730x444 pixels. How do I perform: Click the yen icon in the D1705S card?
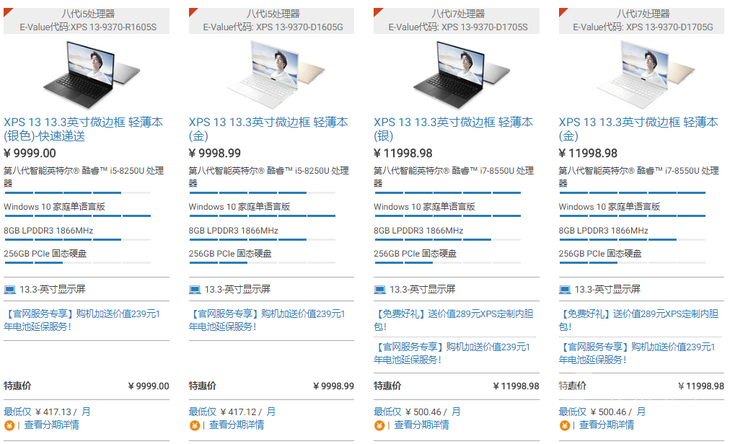[x=379, y=425]
